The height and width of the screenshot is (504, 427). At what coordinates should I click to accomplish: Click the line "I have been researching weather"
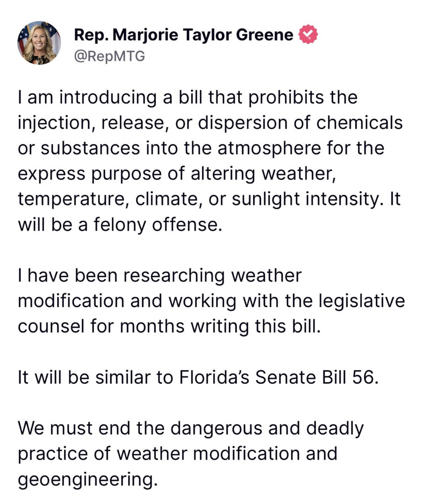click(x=160, y=276)
